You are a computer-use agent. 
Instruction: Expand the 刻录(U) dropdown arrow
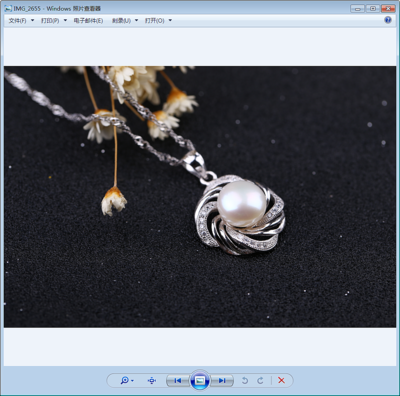136,20
